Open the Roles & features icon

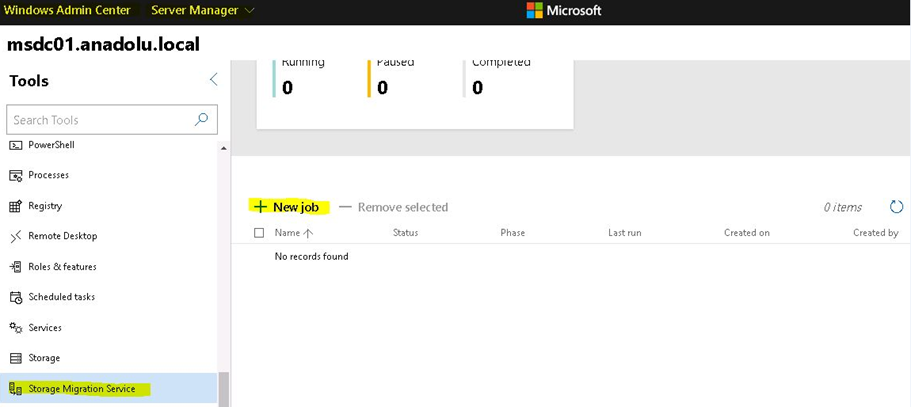pyautogui.click(x=16, y=267)
